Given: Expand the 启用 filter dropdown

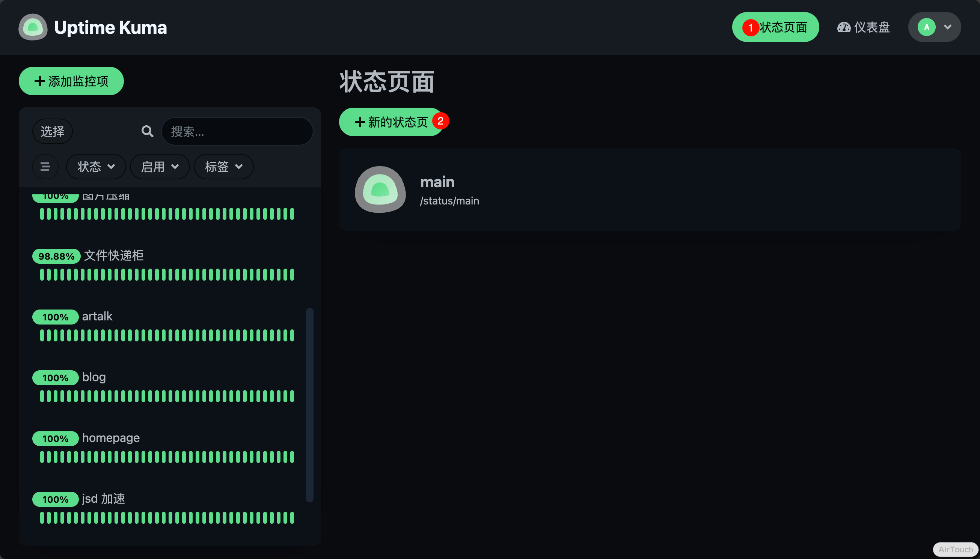Looking at the screenshot, I should 160,167.
